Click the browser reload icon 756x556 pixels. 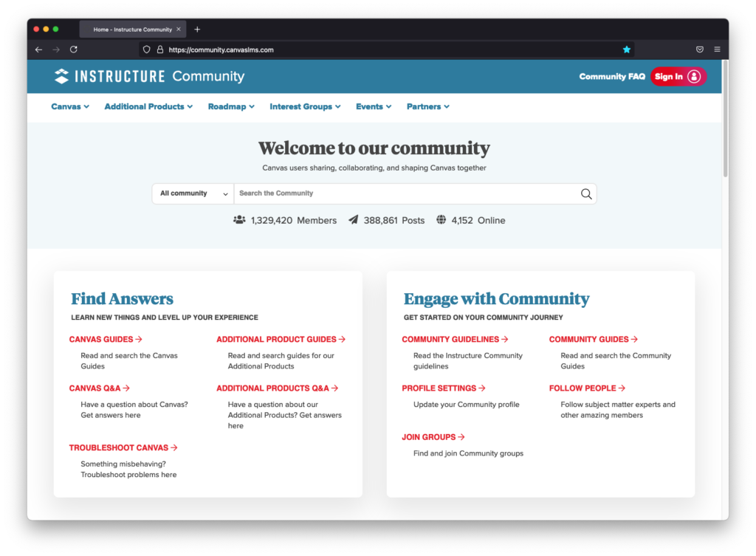74,49
